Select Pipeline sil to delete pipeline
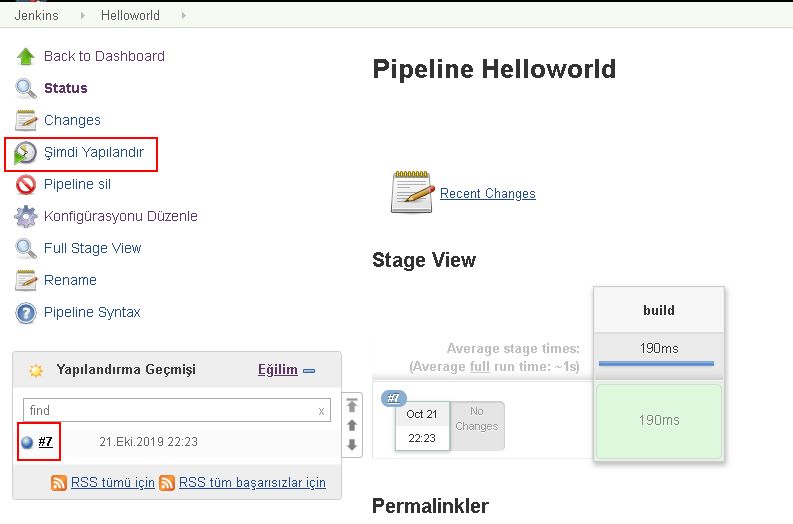 (77, 184)
